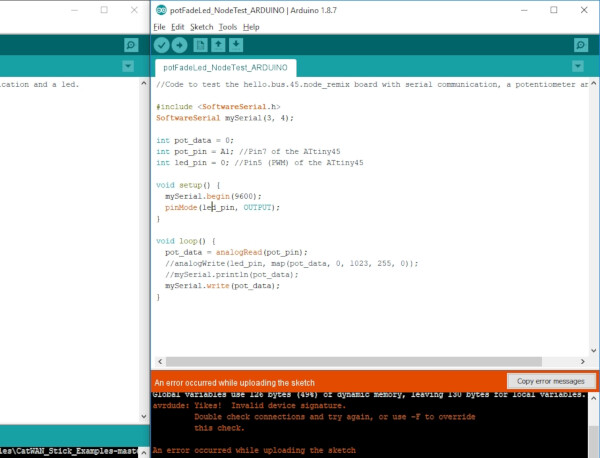Click 'avrdude: Yikes! Invalid device signature.' message
Screen dimensions: 600x458
(x=249, y=406)
